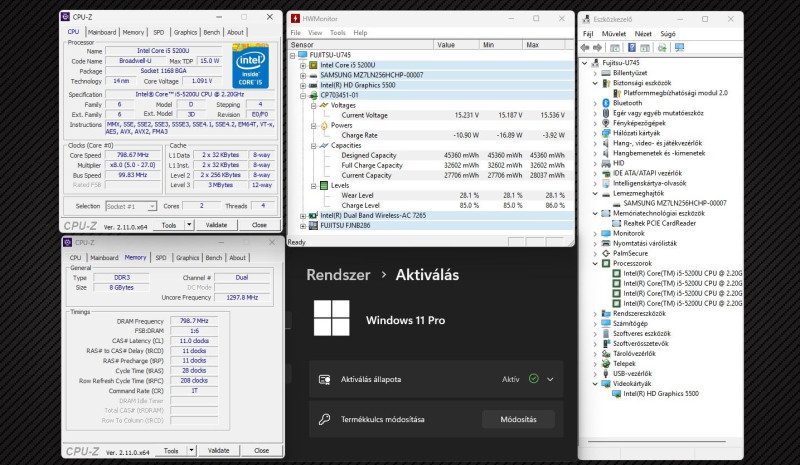The image size is (800, 465).
Task: Click Back arrow in Eszközkezelő toolbar
Action: coord(585,47)
